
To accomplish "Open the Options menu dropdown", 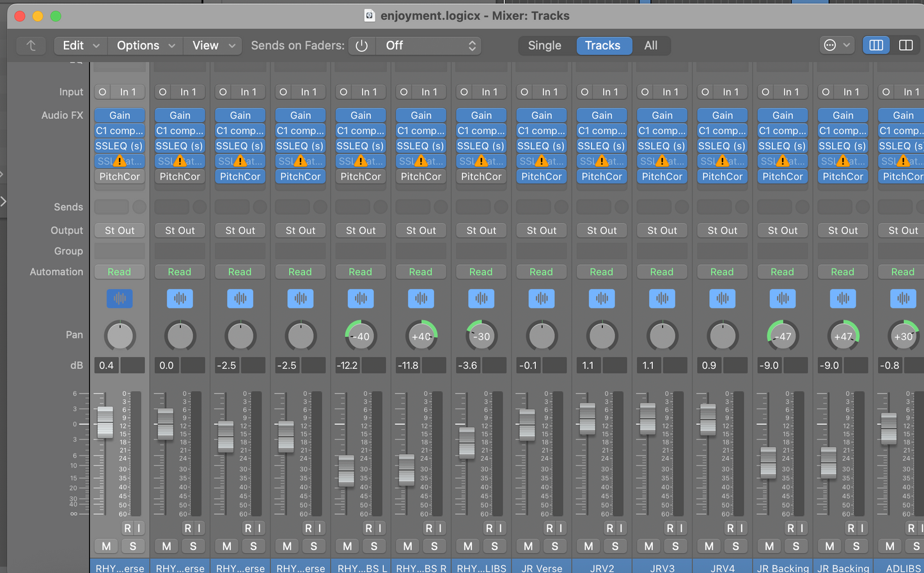I will coord(145,45).
